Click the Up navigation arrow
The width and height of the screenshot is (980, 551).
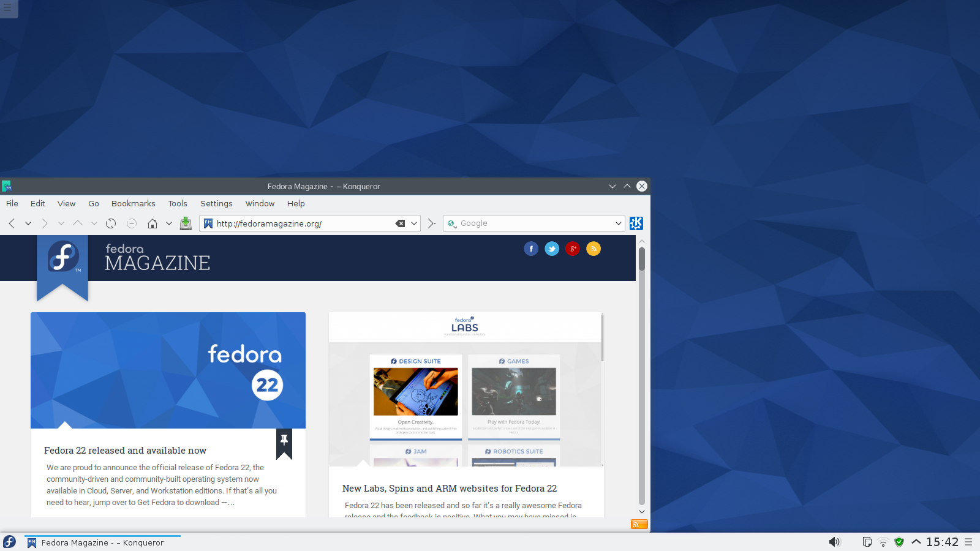coord(78,223)
